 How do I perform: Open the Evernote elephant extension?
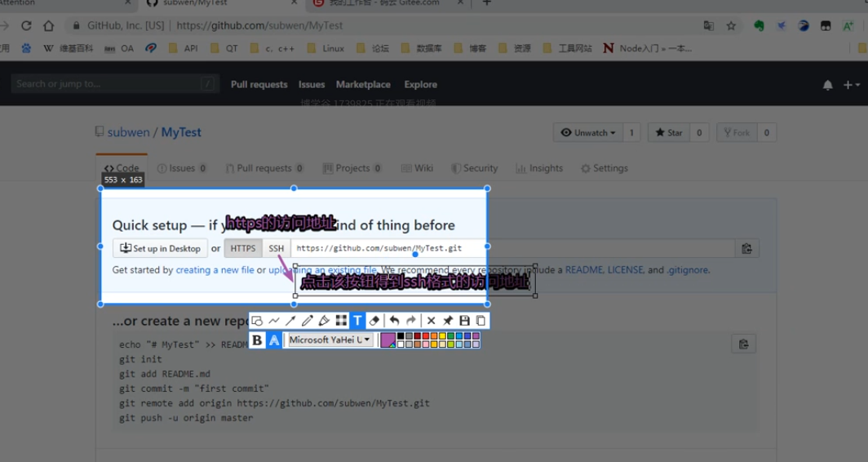759,25
